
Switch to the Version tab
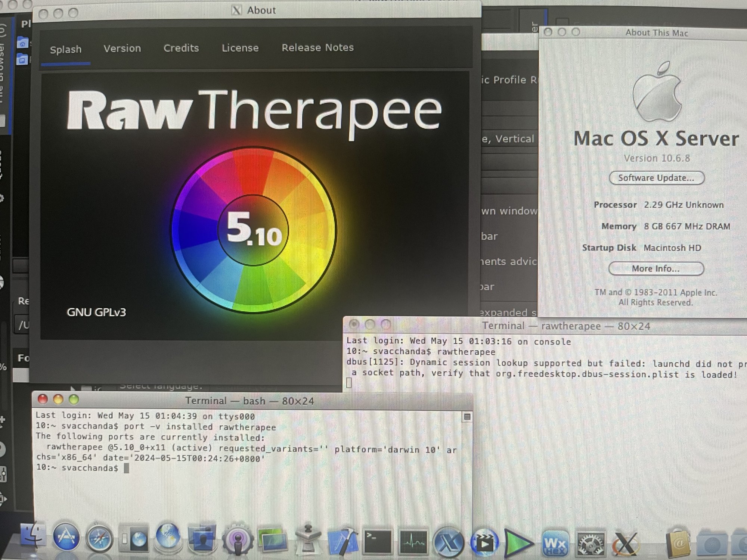pyautogui.click(x=122, y=49)
